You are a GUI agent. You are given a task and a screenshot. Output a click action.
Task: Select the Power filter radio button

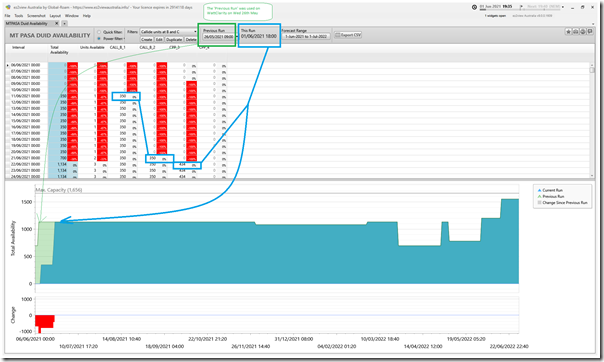point(99,39)
